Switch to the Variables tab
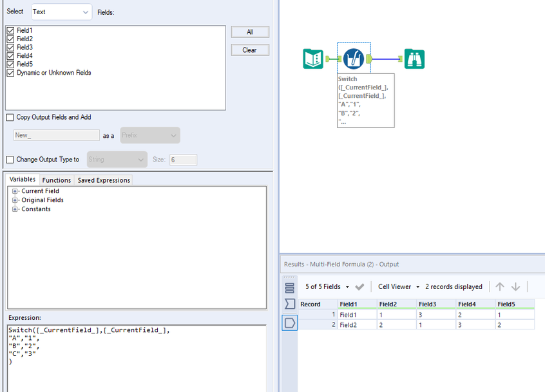Viewport: 545px width, 392px height. point(23,179)
